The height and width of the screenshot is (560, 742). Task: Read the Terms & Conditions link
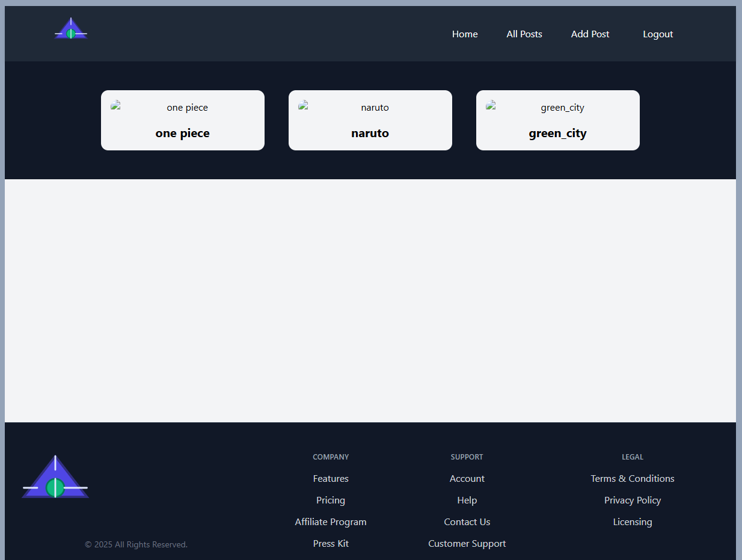coord(633,479)
